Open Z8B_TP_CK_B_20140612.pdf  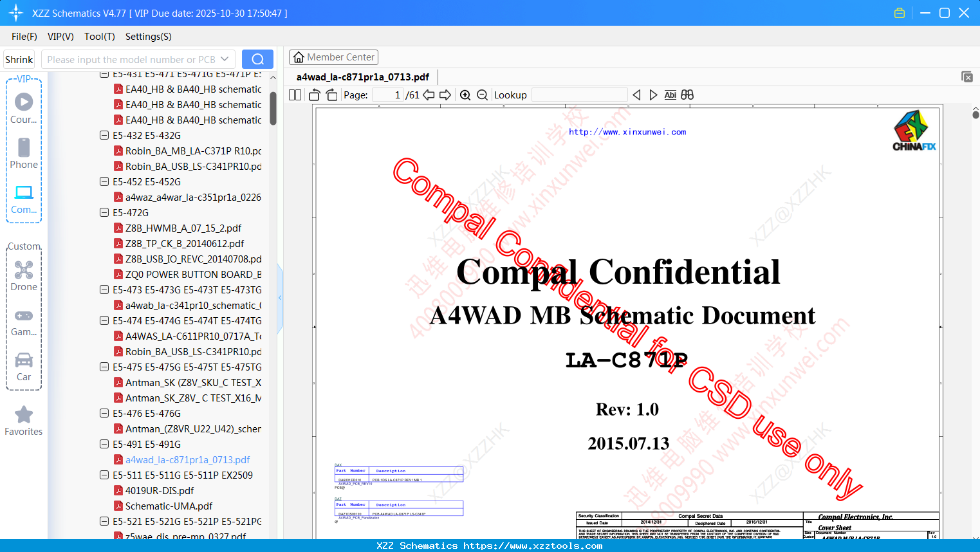click(185, 243)
